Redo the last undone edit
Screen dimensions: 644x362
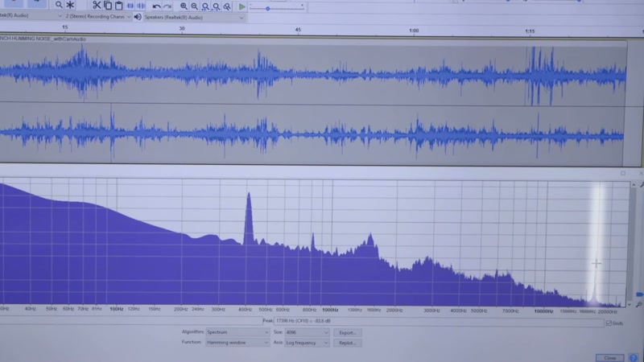click(x=167, y=6)
